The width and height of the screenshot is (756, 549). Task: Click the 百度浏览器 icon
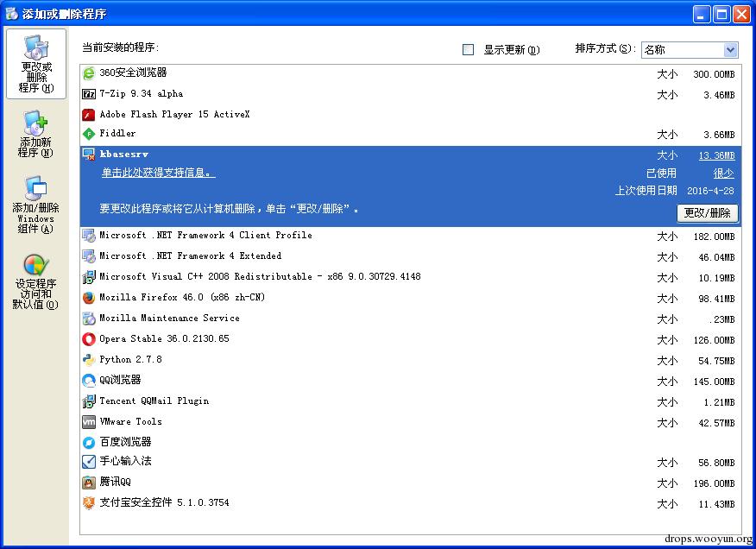tap(89, 442)
